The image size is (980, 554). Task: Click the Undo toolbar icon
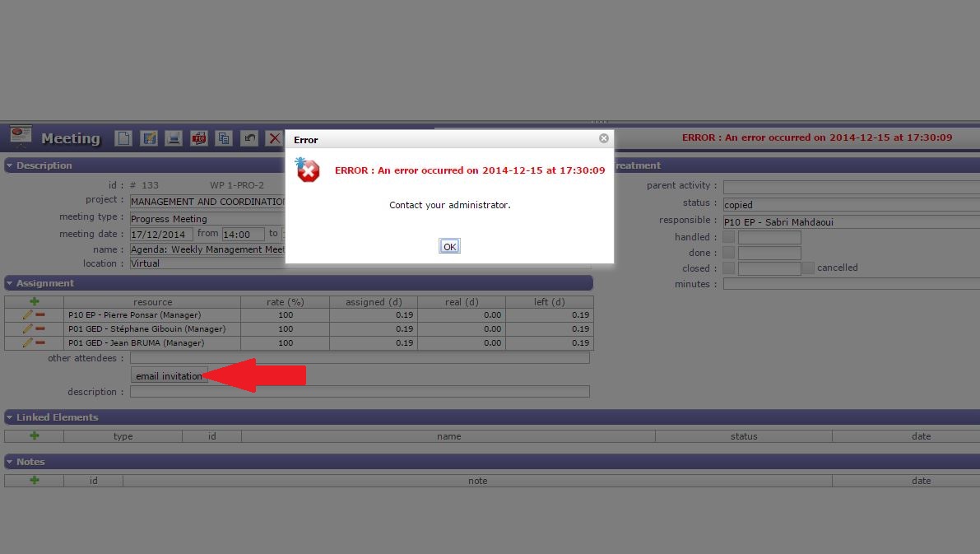(x=249, y=138)
